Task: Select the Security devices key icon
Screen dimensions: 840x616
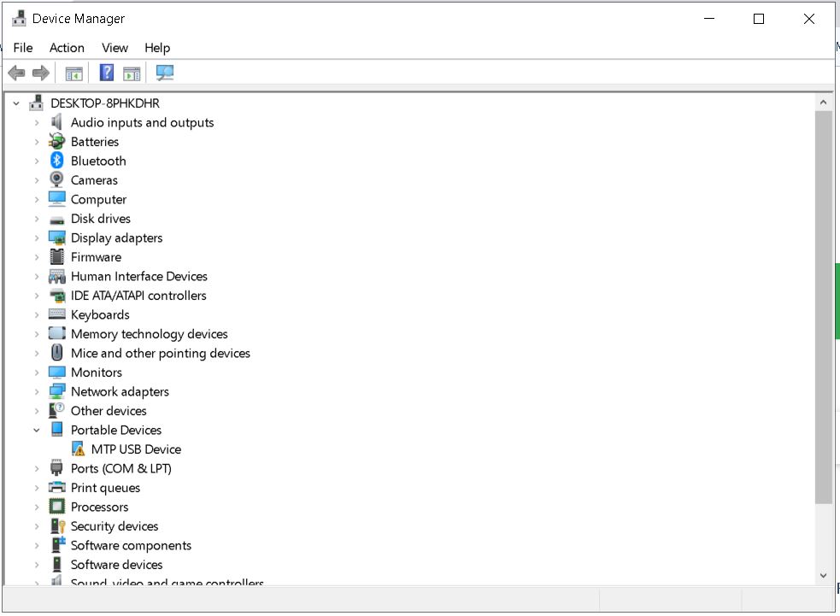Action: (x=57, y=525)
